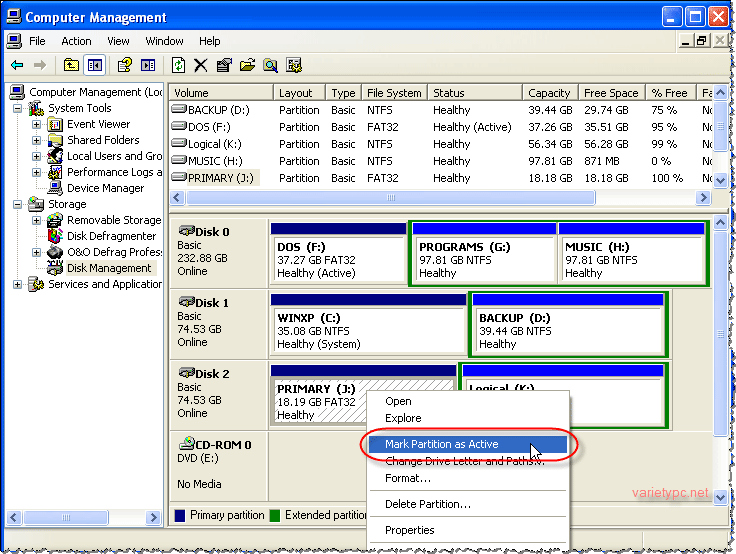Viewport: 736px width, 554px height.
Task: Open the Action menu
Action: (76, 41)
